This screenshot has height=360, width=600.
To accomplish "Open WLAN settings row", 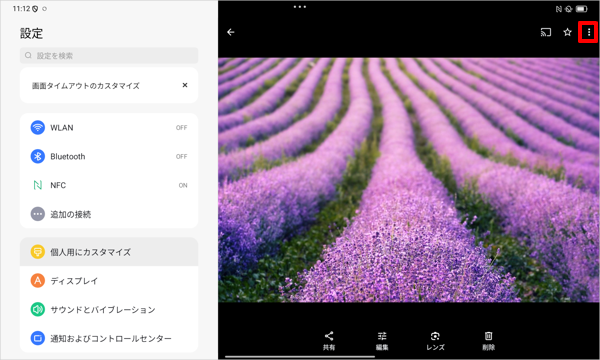I will [x=109, y=127].
